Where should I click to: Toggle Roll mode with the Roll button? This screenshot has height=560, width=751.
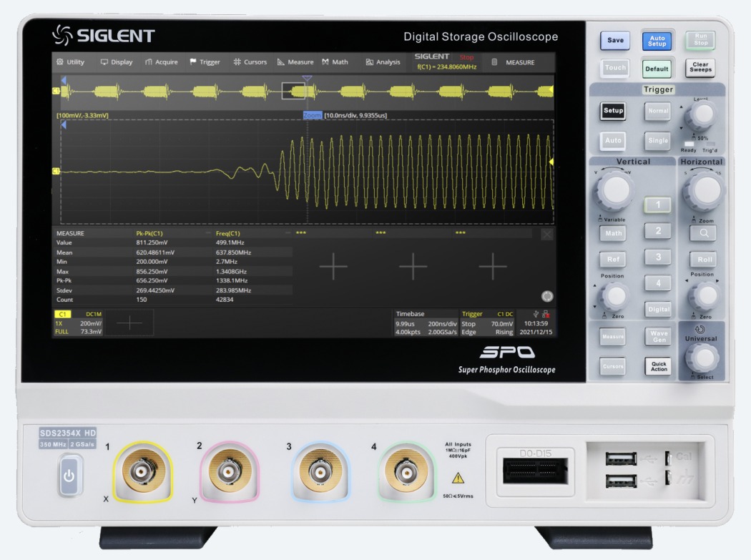tap(704, 259)
